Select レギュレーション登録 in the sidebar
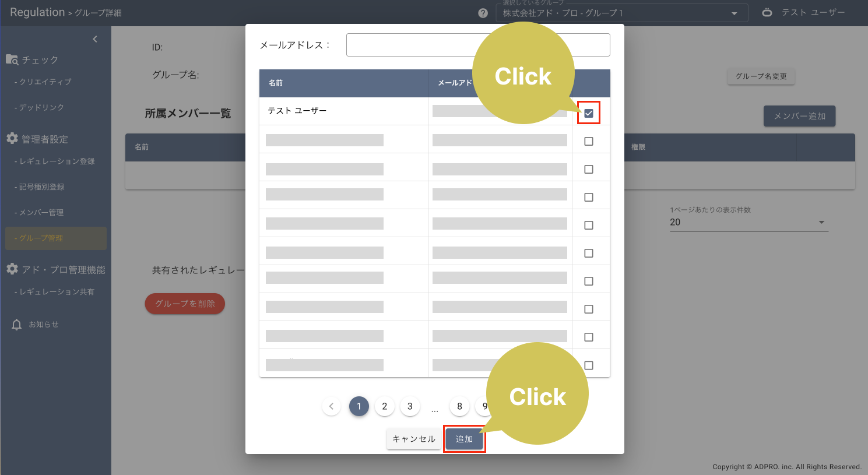The image size is (868, 475). pyautogui.click(x=57, y=161)
